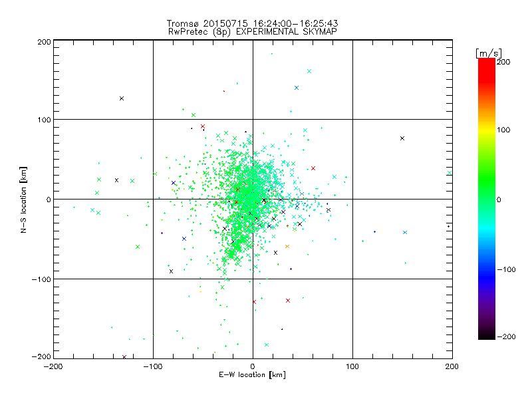Click the N-S axis tick label "100"
This screenshot has width=532, height=399.
(x=44, y=120)
